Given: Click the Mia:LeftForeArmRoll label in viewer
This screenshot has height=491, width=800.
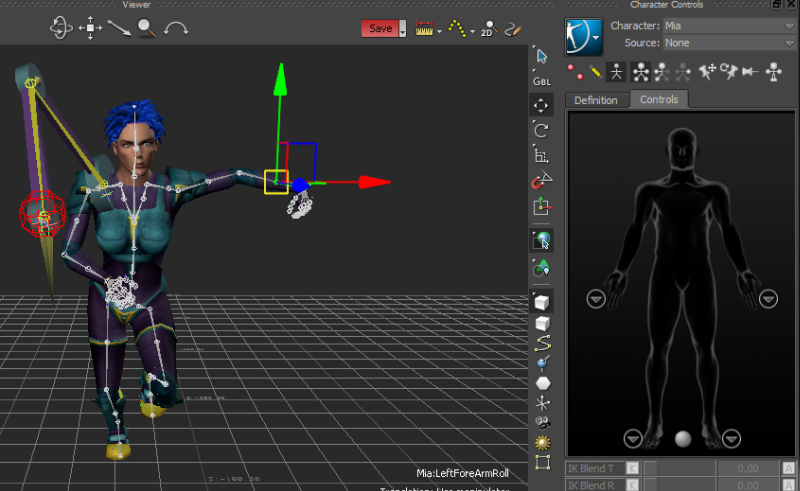Looking at the screenshot, I should [x=462, y=473].
